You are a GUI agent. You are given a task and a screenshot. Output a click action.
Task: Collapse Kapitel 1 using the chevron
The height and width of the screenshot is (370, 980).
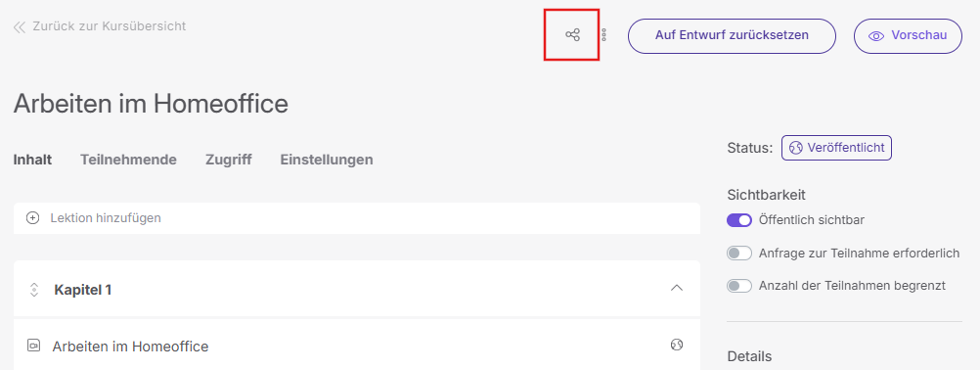(x=676, y=288)
